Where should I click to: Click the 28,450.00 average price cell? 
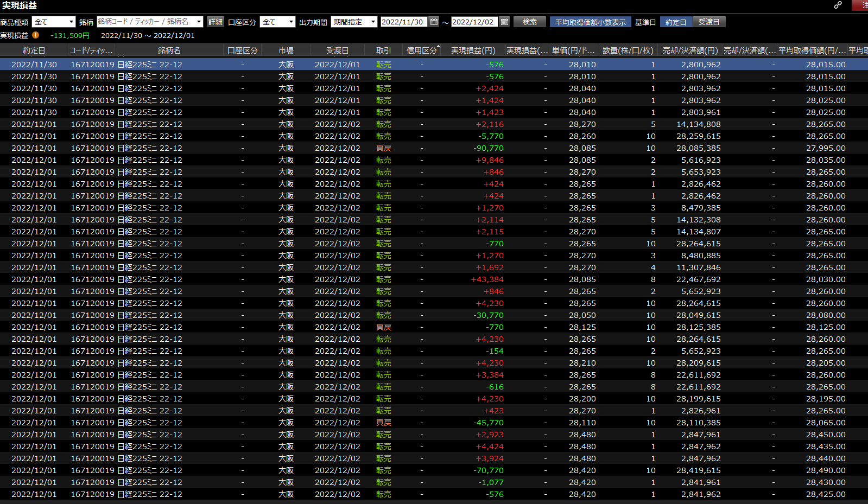click(x=826, y=435)
